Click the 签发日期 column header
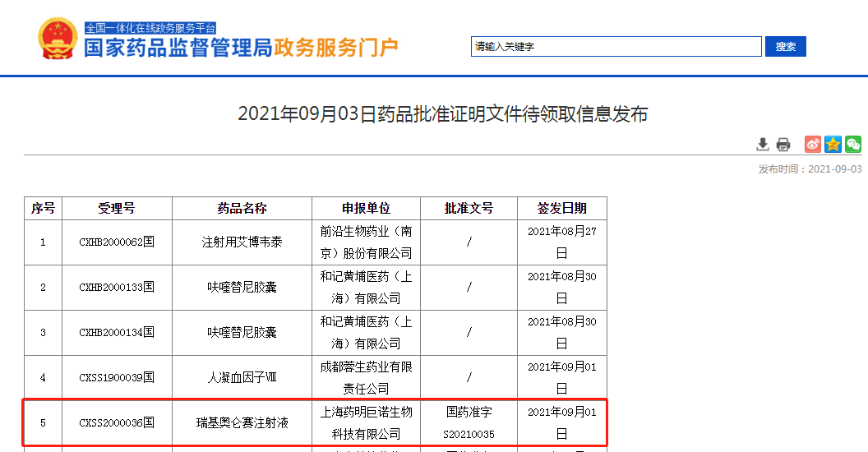868x452 pixels. click(x=562, y=209)
